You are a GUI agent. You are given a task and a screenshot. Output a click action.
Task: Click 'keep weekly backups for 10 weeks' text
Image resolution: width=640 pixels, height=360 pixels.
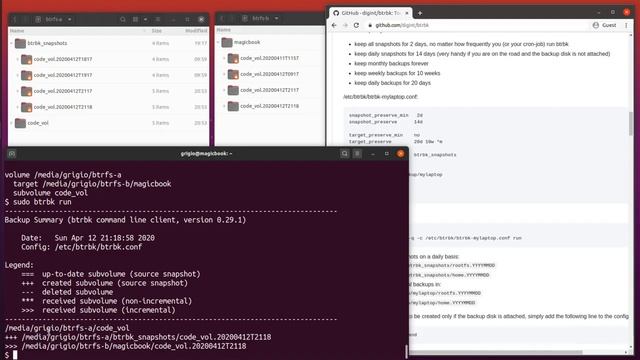tap(397, 73)
